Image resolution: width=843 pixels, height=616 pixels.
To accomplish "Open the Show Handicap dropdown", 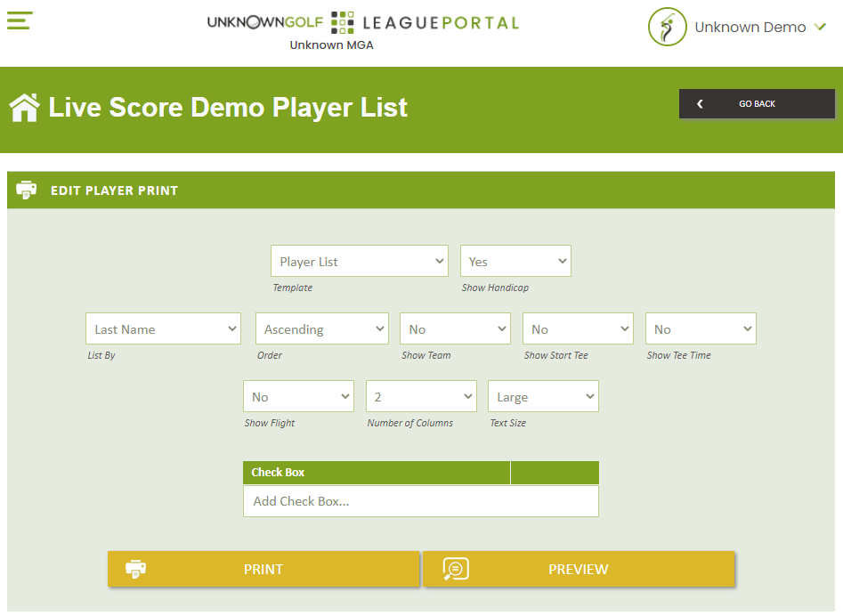I will click(x=515, y=261).
